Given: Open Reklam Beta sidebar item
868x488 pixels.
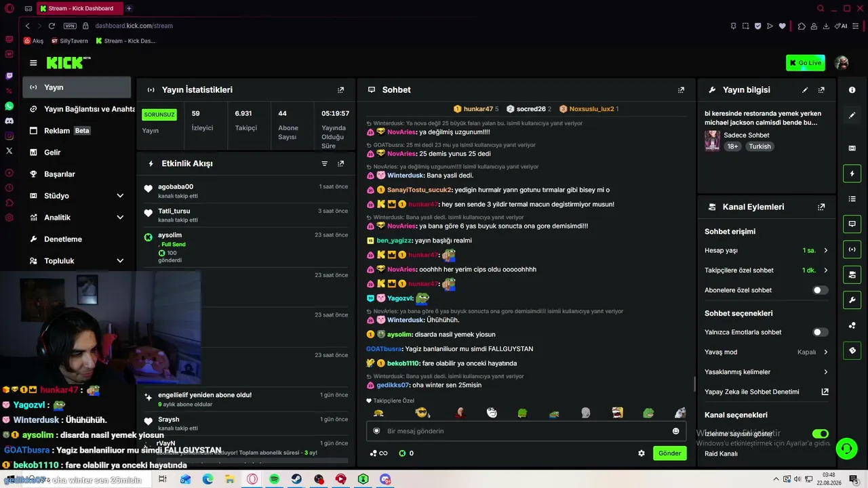Looking at the screenshot, I should point(77,131).
